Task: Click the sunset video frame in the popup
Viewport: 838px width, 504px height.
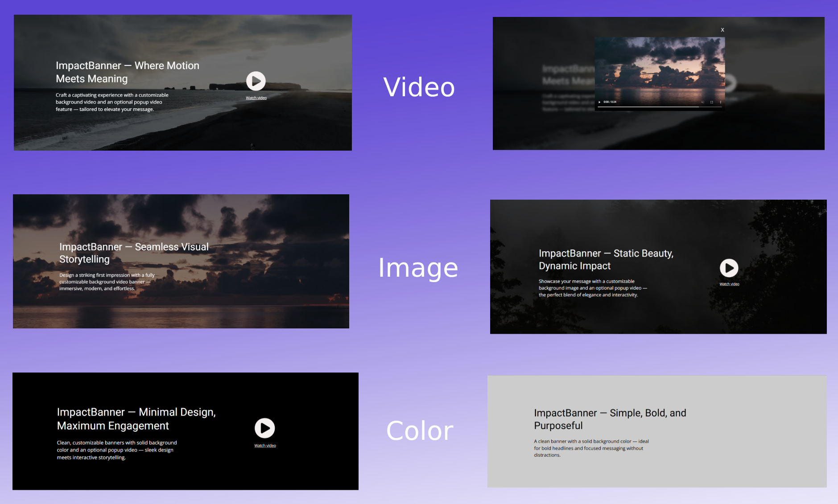Action: (660, 67)
